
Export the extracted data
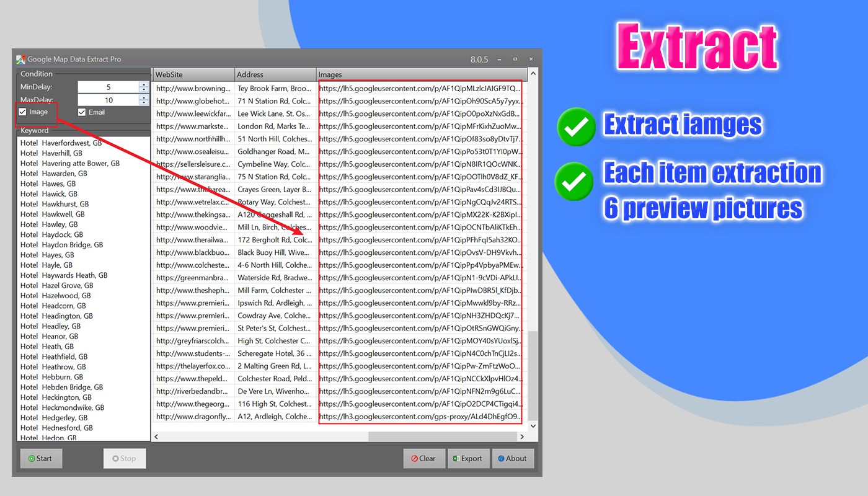469,459
